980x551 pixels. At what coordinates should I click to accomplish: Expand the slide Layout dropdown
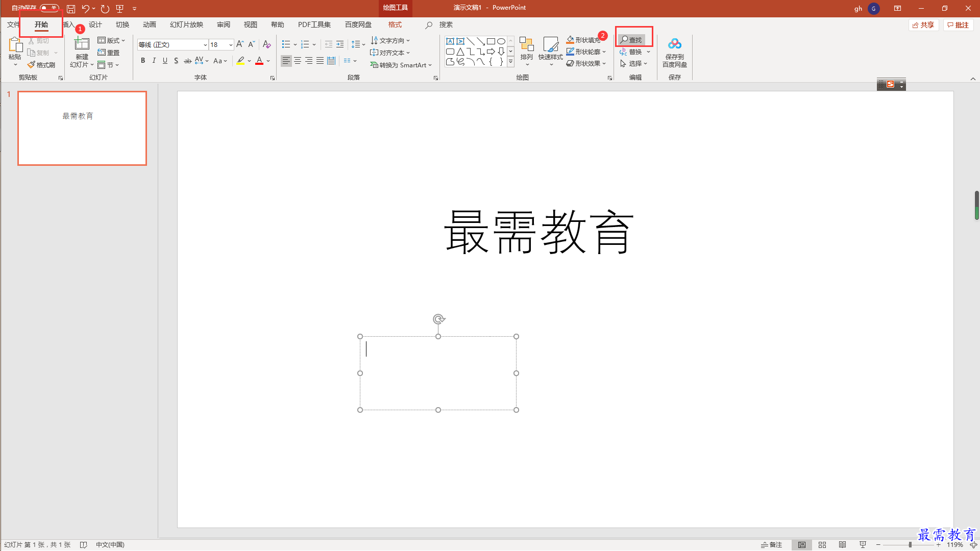(x=111, y=40)
